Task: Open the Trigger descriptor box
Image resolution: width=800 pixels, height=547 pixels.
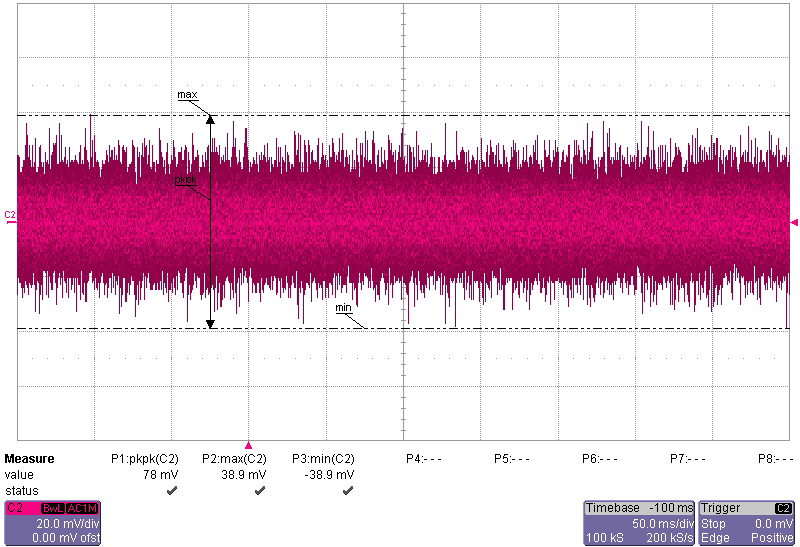Action: 747,523
